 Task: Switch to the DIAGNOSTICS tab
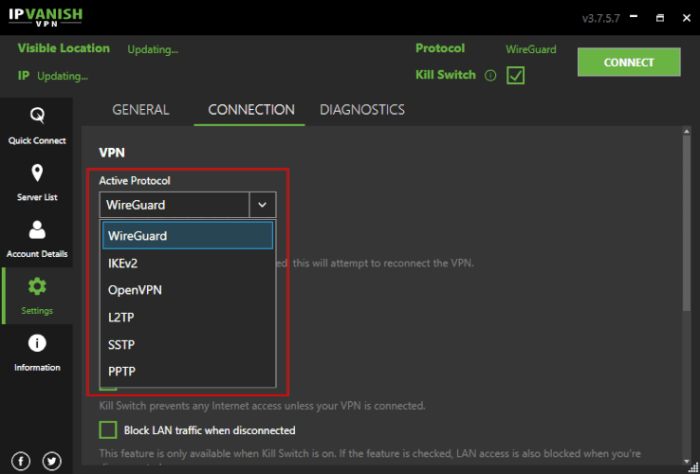[x=362, y=110]
